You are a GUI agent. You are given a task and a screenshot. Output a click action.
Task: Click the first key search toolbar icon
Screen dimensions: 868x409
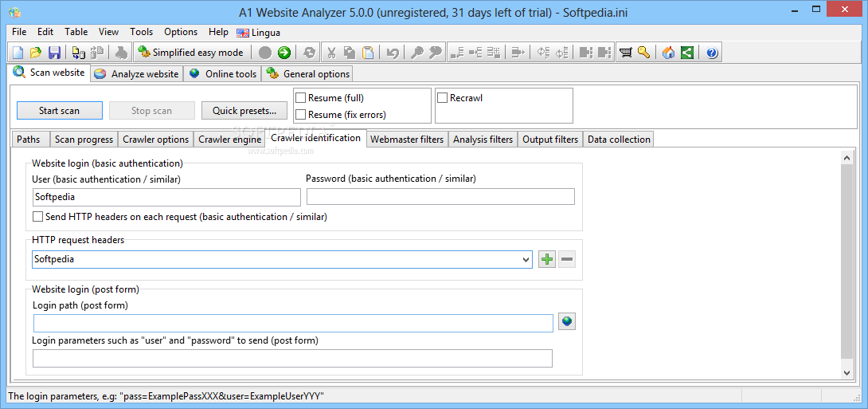tap(416, 53)
